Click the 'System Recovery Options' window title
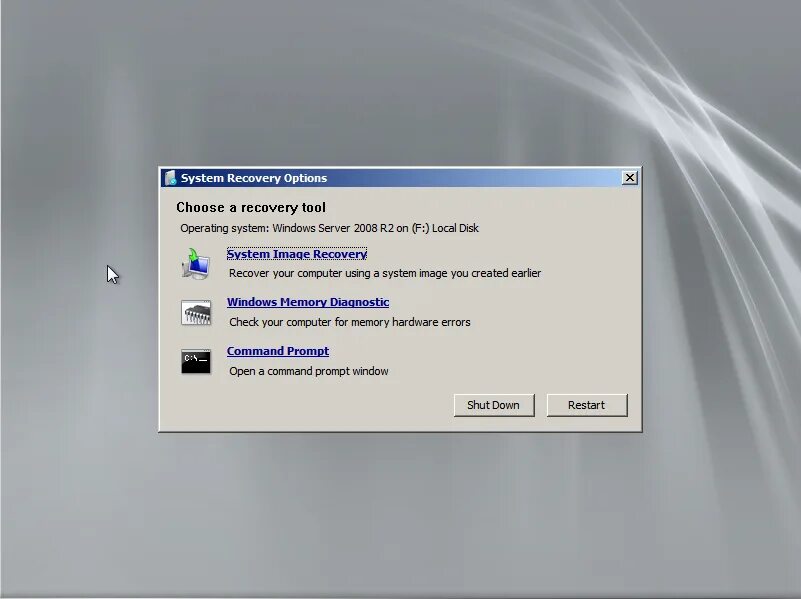Screen dimensions: 801x599 pos(254,178)
